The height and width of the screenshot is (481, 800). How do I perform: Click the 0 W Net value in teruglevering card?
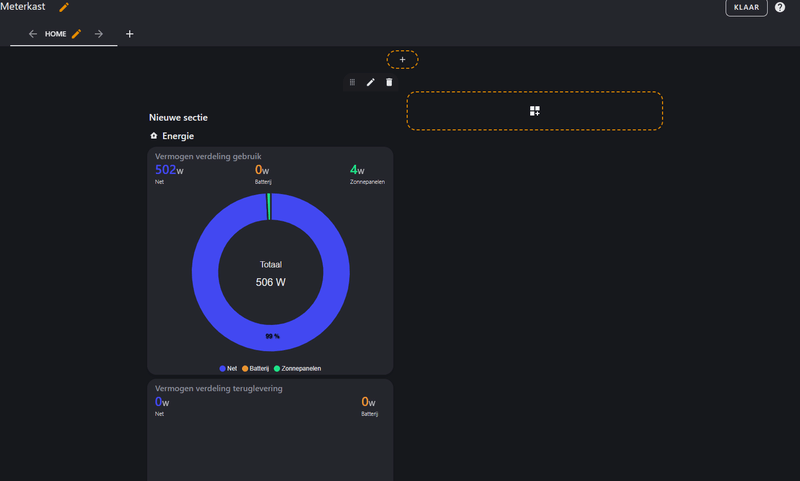pos(162,402)
